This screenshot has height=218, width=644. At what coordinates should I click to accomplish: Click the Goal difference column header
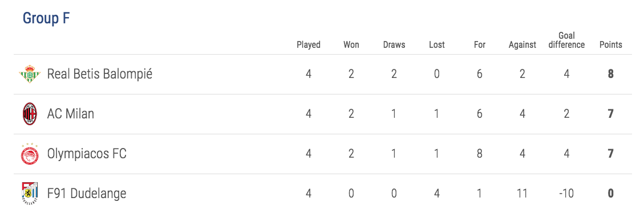566,40
